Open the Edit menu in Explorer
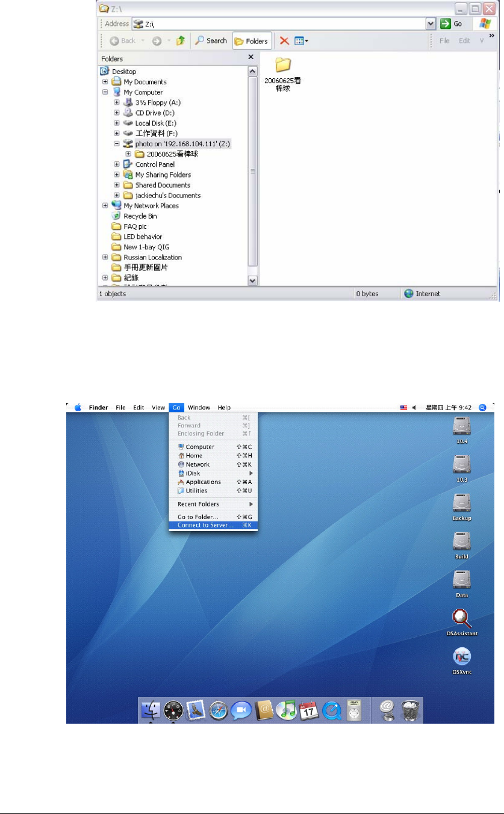The height and width of the screenshot is (814, 504). [464, 41]
